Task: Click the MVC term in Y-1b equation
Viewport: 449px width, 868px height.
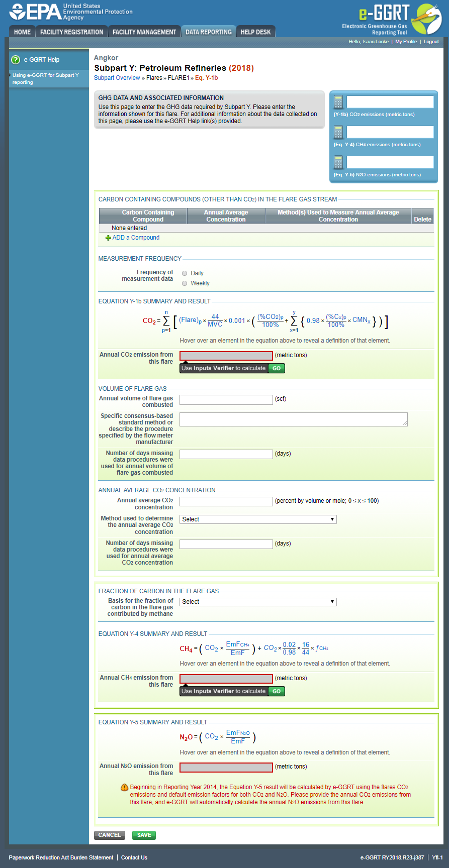Action: tap(215, 324)
